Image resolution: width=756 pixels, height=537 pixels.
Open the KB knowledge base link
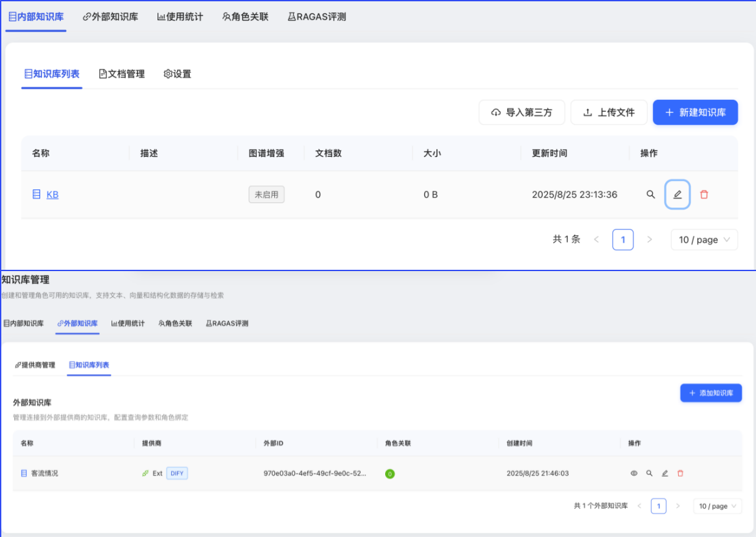pos(53,195)
